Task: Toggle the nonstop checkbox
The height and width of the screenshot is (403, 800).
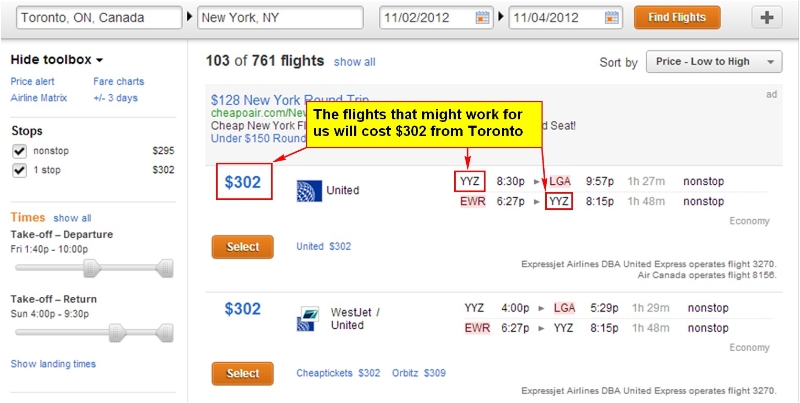Action: click(19, 152)
